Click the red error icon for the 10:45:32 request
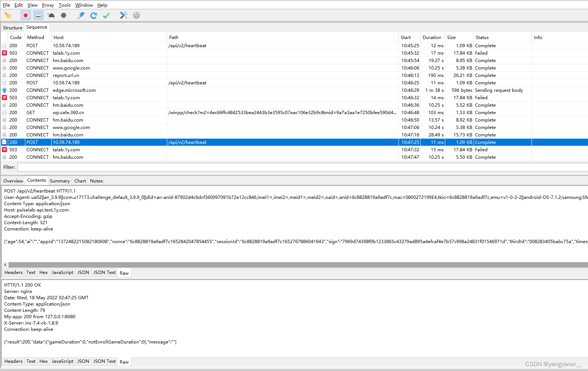The height and width of the screenshot is (371, 588). 4,53
